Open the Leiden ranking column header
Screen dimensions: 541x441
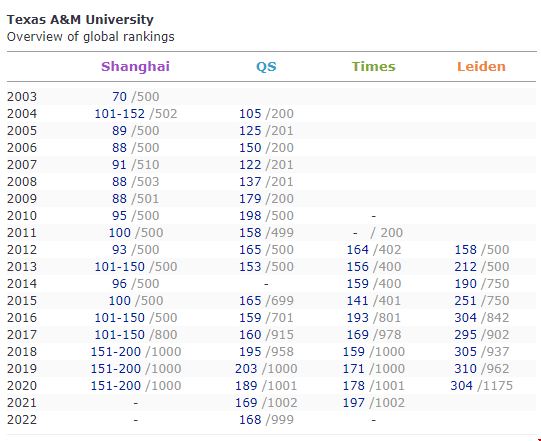click(x=481, y=66)
